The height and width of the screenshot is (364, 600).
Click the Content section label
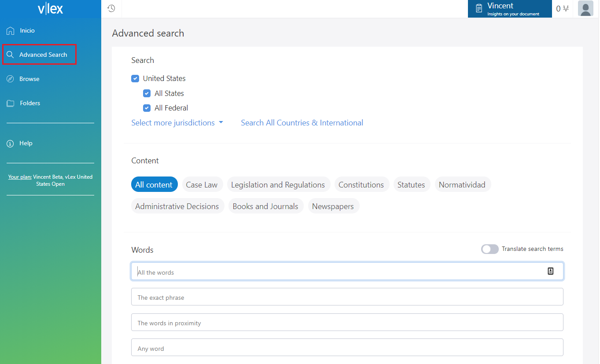point(145,161)
